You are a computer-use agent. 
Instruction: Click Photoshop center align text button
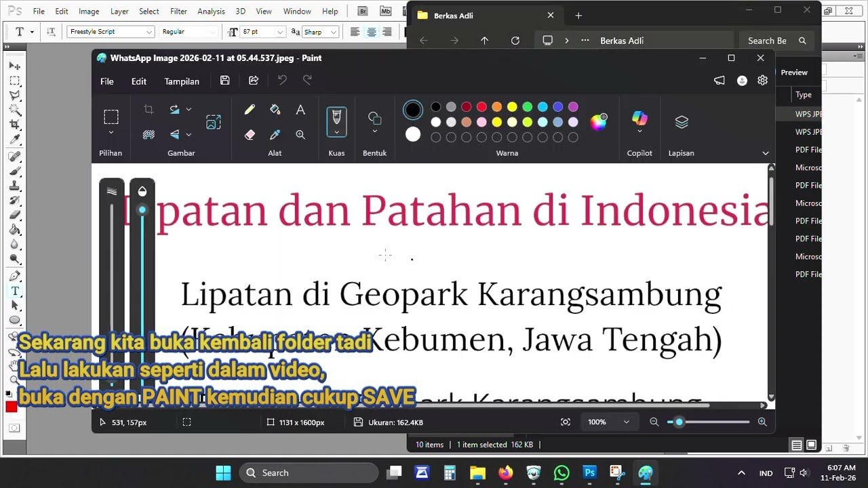click(x=371, y=32)
